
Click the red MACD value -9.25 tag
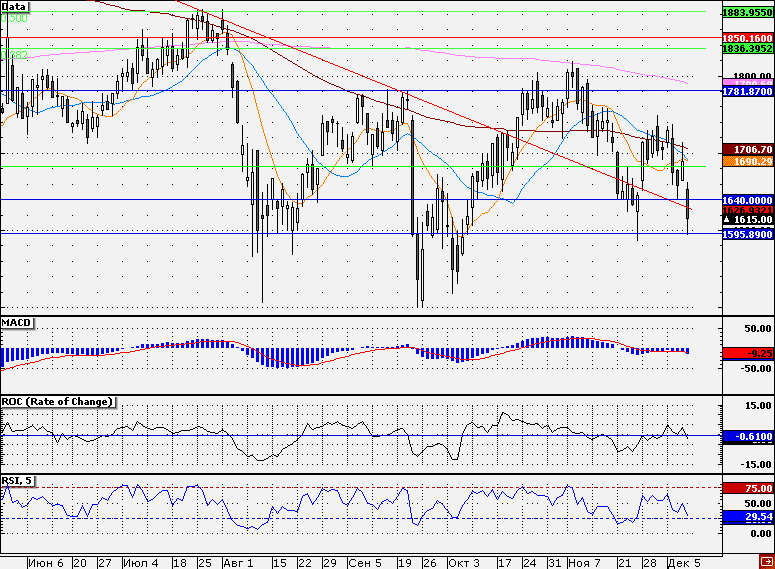pos(747,353)
